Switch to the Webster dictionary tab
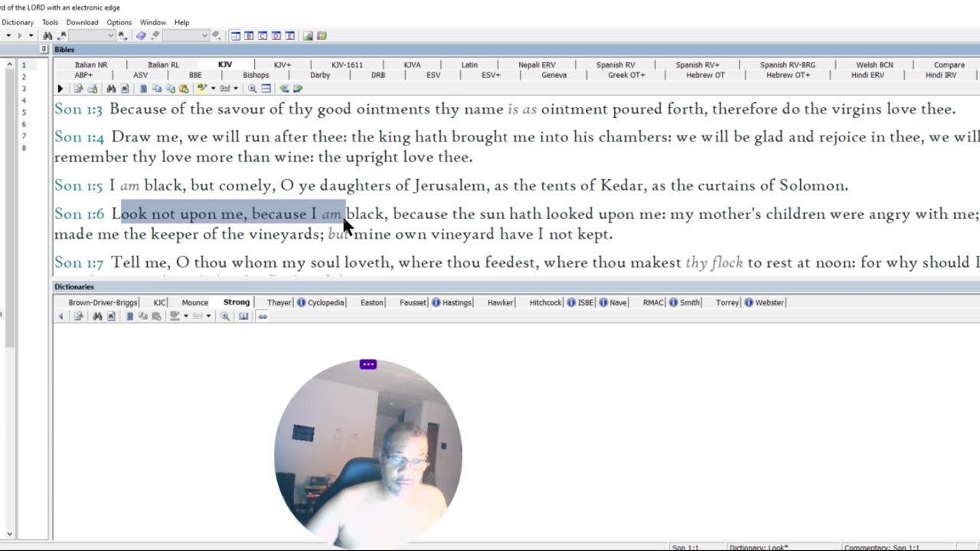This screenshot has height=551, width=980. click(769, 302)
